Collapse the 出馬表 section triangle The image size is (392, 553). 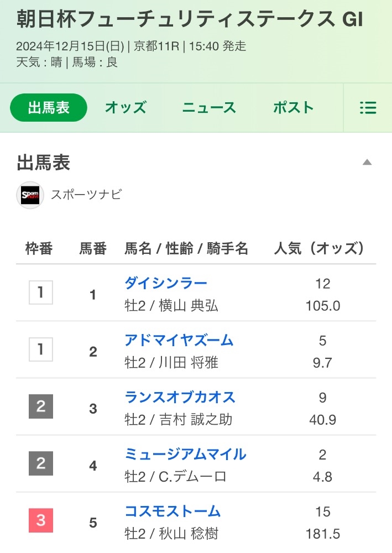(367, 163)
